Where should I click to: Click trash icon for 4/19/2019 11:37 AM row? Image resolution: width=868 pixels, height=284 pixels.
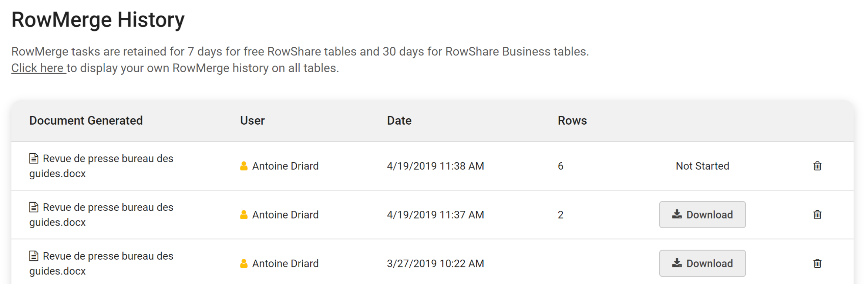[817, 215]
